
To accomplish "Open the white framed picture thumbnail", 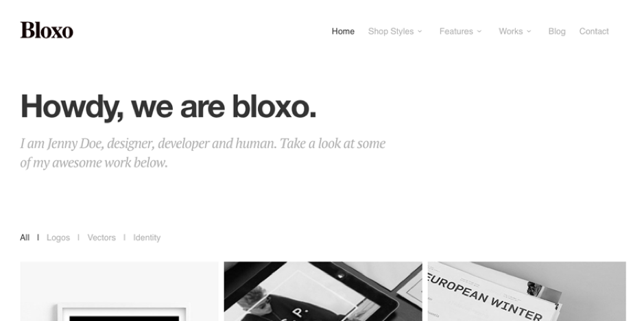I will click(119, 292).
